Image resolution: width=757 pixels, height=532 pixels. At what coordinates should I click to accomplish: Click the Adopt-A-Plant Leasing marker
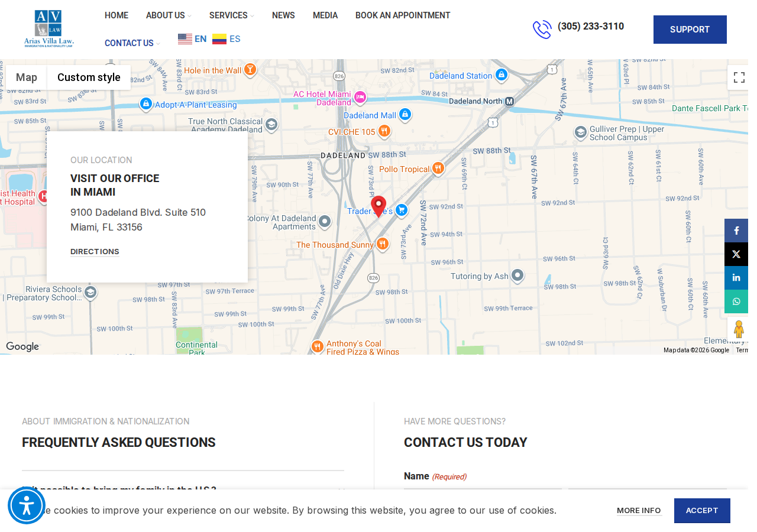coord(146,104)
